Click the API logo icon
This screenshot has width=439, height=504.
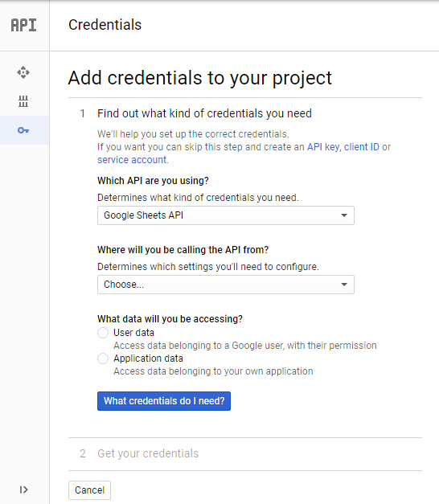click(24, 25)
